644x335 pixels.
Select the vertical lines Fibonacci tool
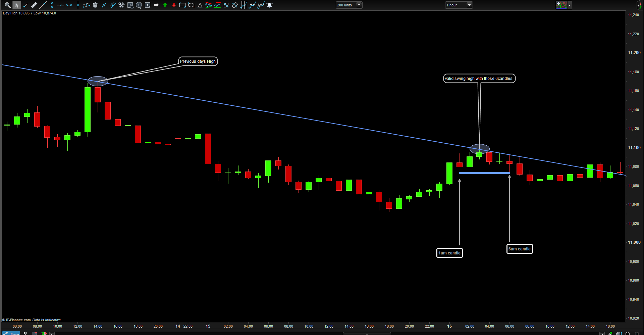244,5
